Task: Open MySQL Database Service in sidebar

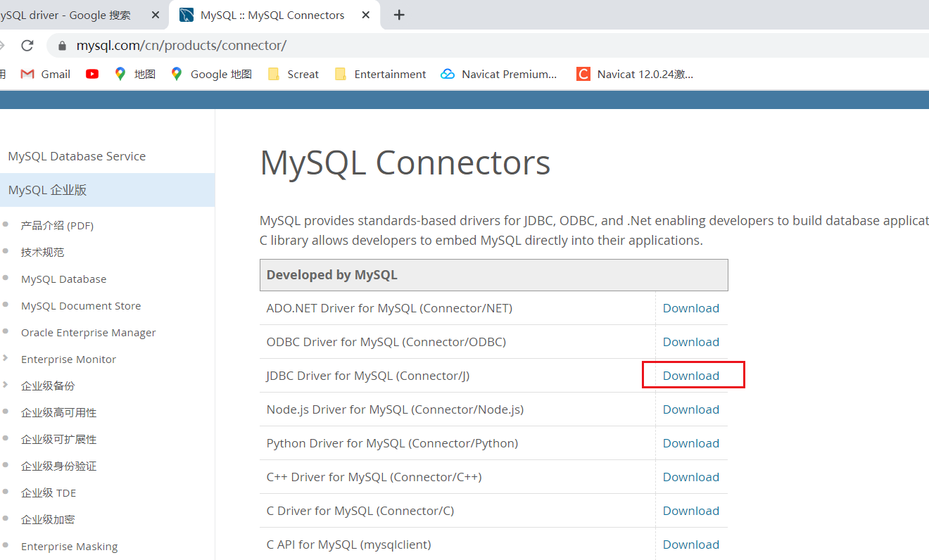Action: 76,156
